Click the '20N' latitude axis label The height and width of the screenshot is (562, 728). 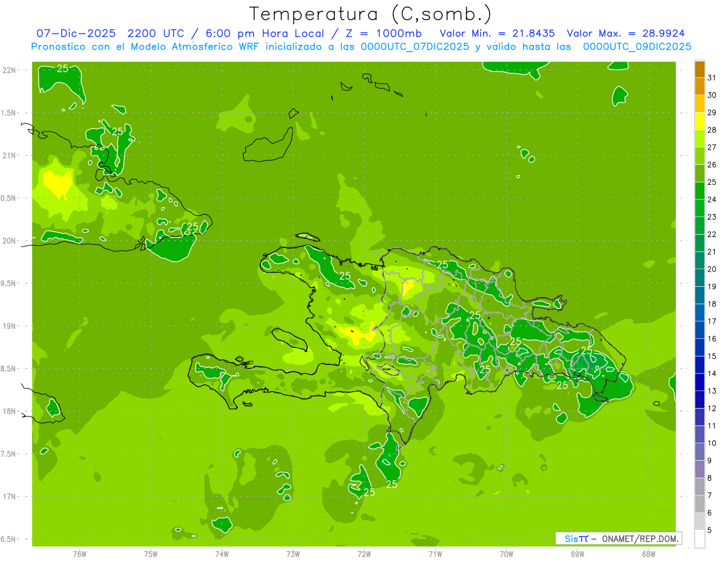click(x=10, y=241)
